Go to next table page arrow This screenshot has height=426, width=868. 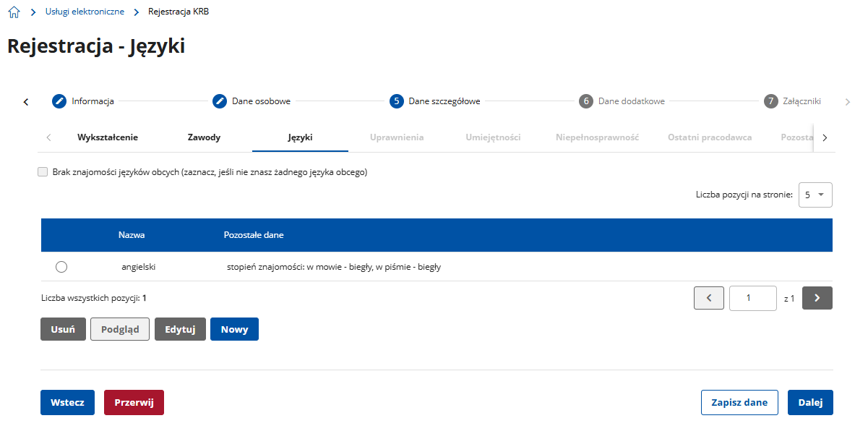click(x=817, y=298)
